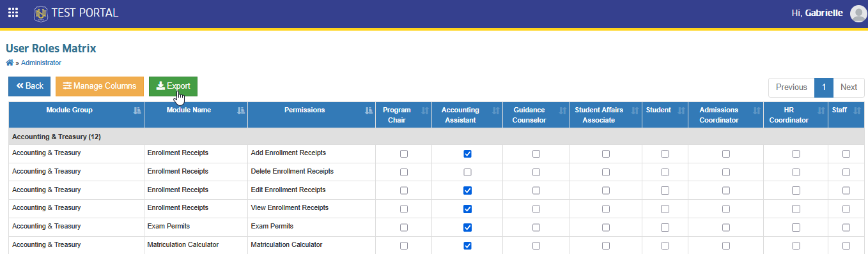This screenshot has height=254, width=868.
Task: Open the apps grid menu icon
Action: tap(13, 13)
